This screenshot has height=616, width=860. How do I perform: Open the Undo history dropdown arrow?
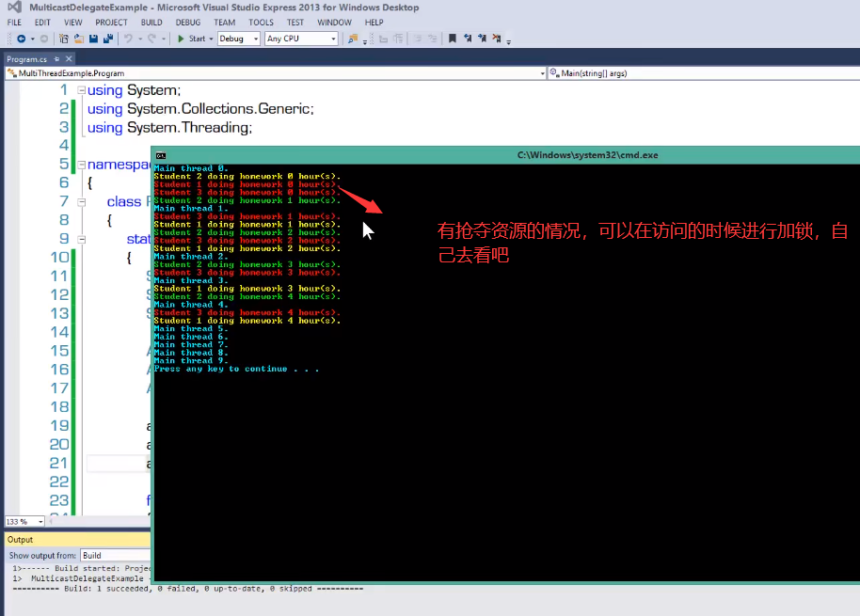140,39
